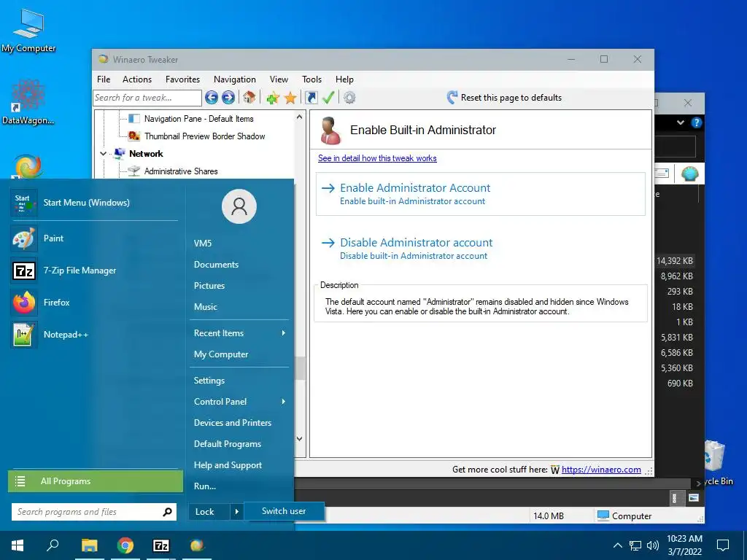
Task: Click the create shortcut toolbar icon
Action: point(311,98)
